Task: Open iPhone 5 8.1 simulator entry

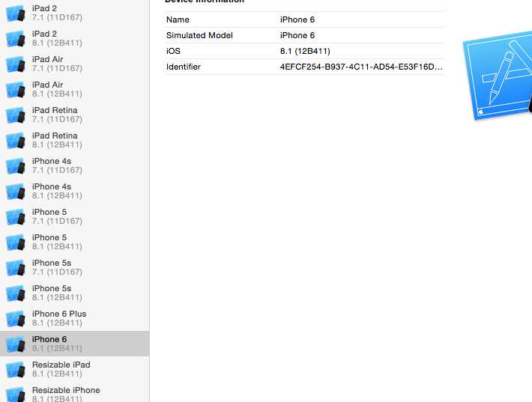Action: point(75,242)
